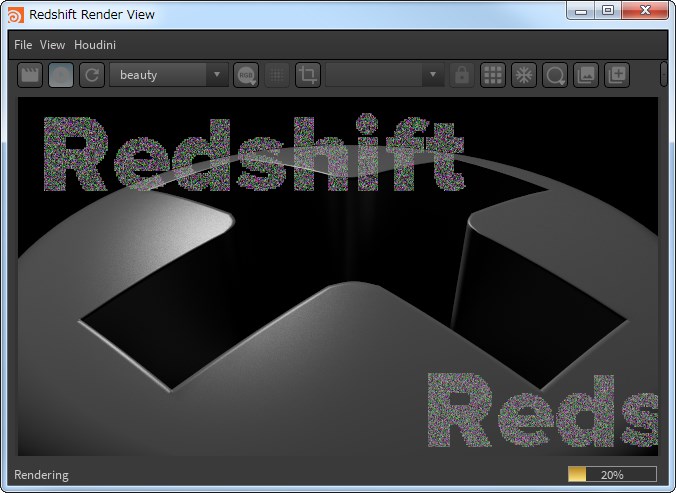Screen dimensions: 676x493
Task: Click the dotted grid icon
Action: click(277, 75)
